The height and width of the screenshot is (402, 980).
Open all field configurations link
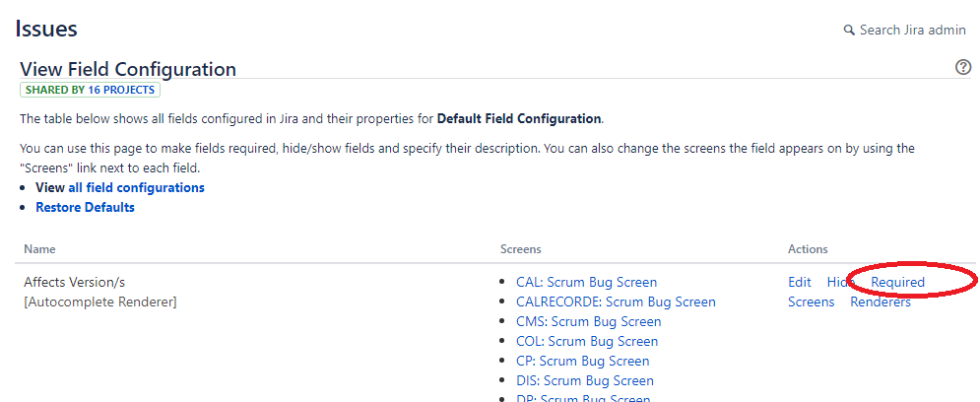pos(136,187)
